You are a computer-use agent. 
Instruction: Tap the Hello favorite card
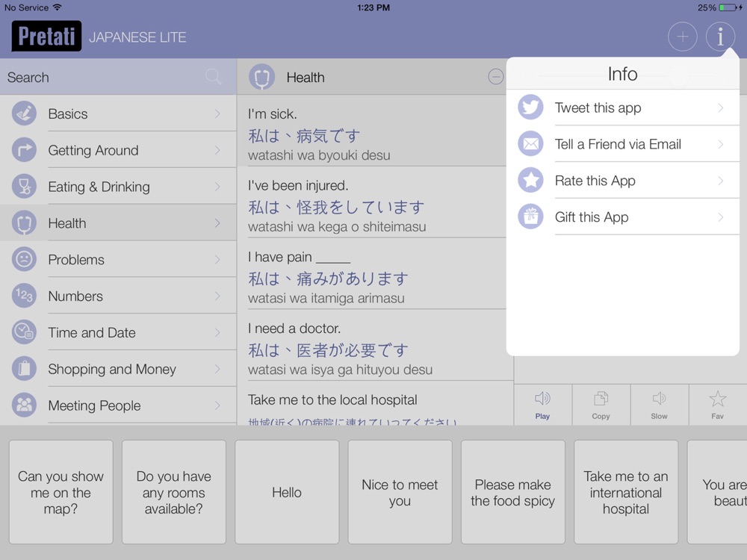coord(287,492)
